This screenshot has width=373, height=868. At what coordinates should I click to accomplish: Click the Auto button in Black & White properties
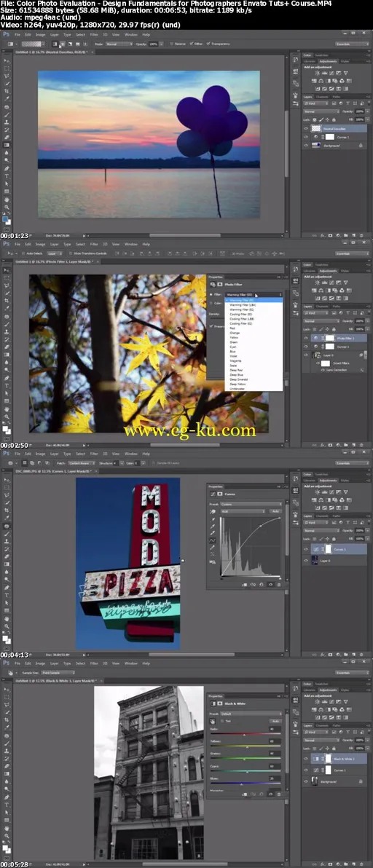pos(275,722)
